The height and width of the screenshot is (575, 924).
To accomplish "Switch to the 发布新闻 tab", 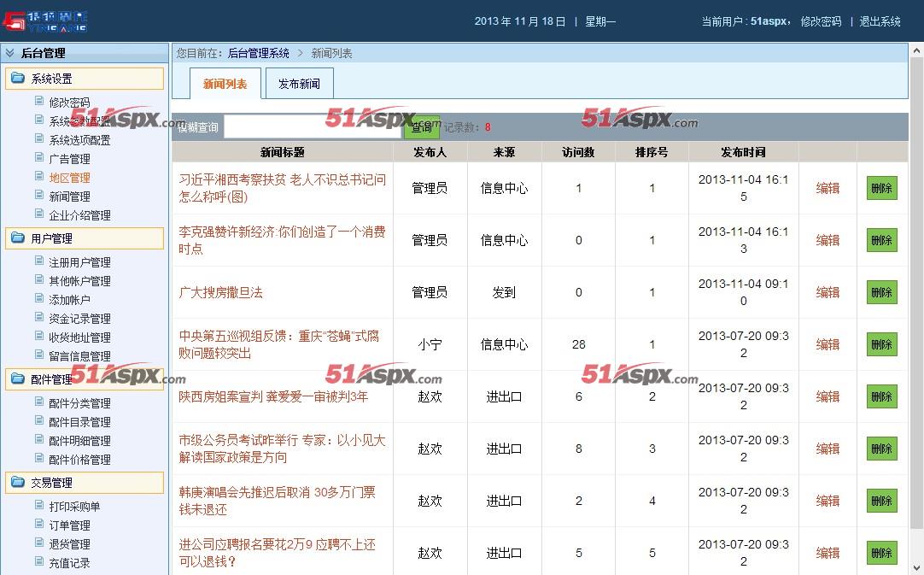I will [x=299, y=83].
